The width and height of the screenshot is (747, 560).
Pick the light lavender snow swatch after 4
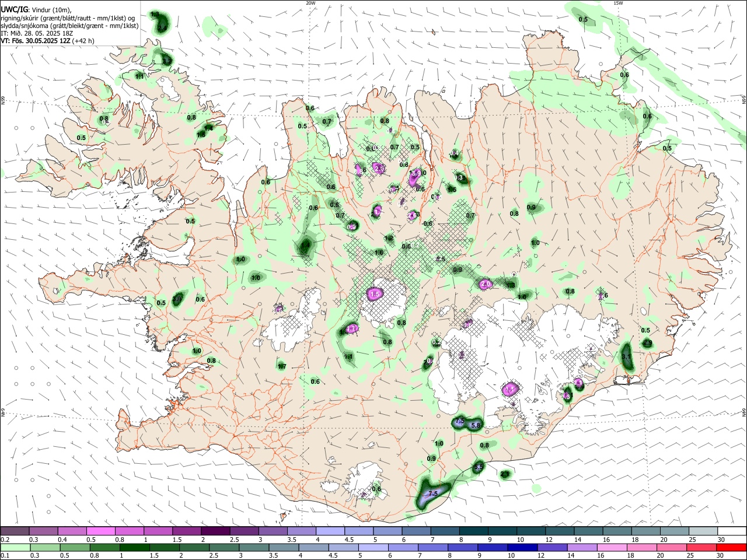330,531
